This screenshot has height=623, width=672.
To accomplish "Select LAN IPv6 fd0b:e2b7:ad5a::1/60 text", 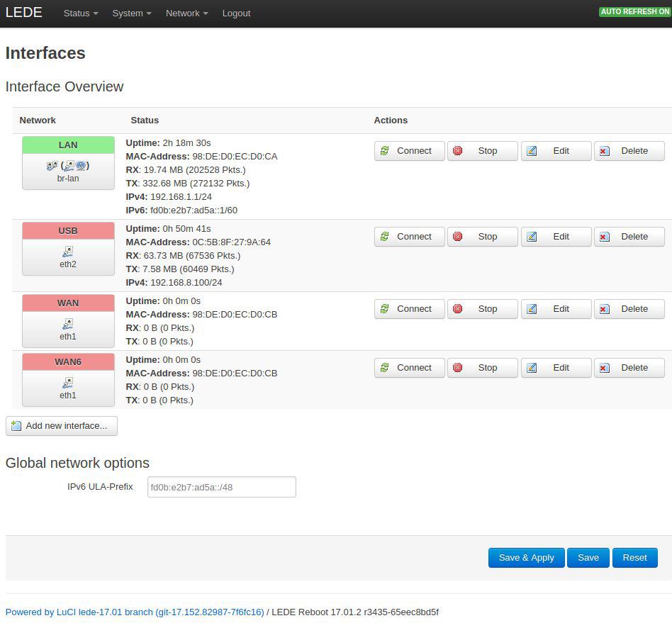I will click(x=194, y=211).
